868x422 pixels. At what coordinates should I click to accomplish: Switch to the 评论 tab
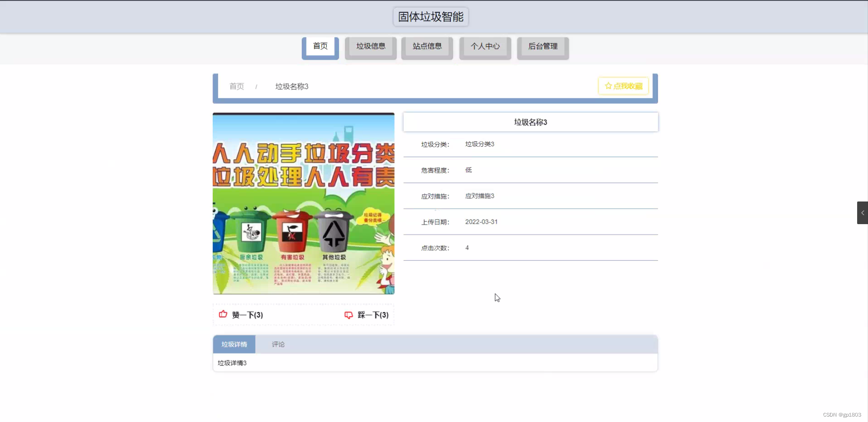click(278, 344)
